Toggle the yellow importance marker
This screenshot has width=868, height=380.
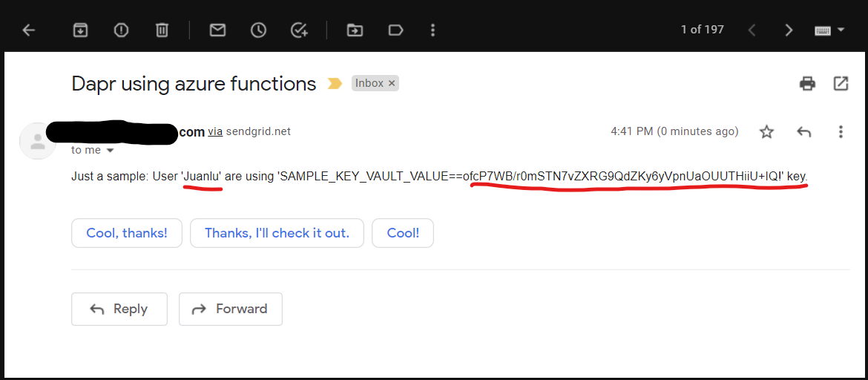coord(335,83)
